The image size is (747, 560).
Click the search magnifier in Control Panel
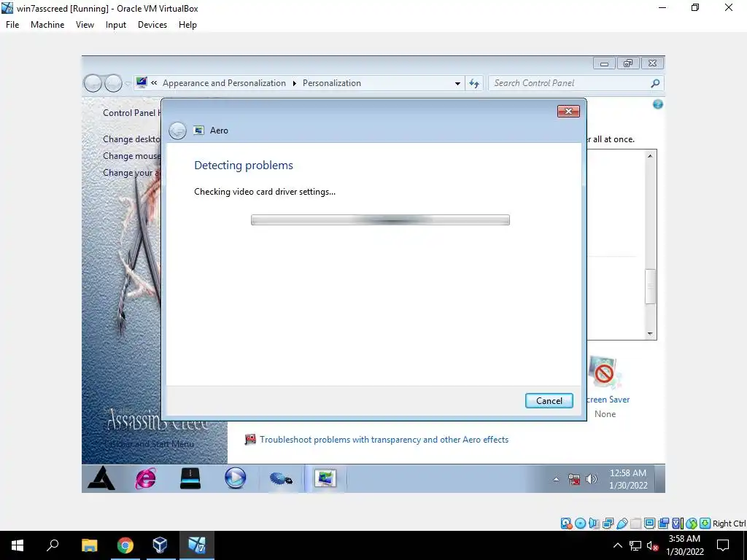click(656, 83)
